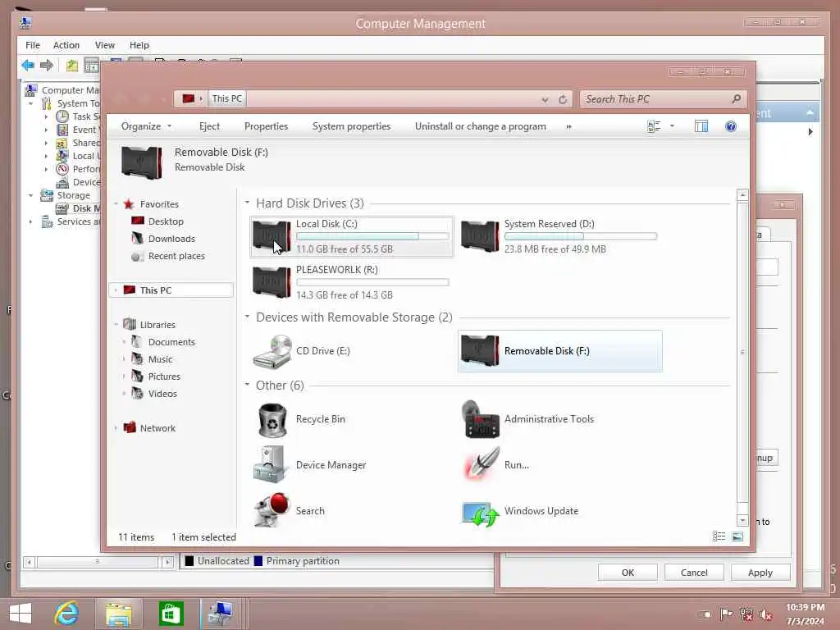Click the Cancel button in the dialog
The height and width of the screenshot is (630, 840).
[694, 572]
